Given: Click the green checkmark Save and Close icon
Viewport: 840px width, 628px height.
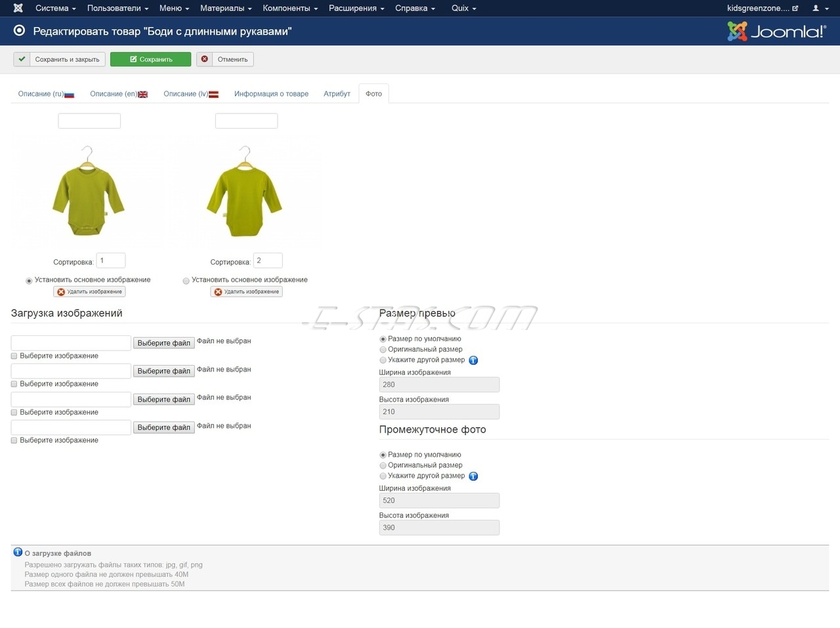Looking at the screenshot, I should coord(22,59).
